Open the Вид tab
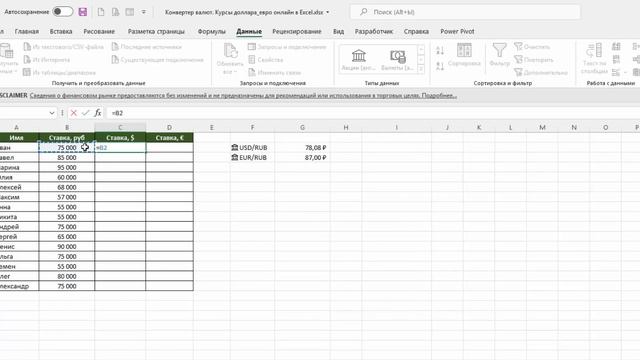Viewport: 640px width, 360px height. (338, 31)
